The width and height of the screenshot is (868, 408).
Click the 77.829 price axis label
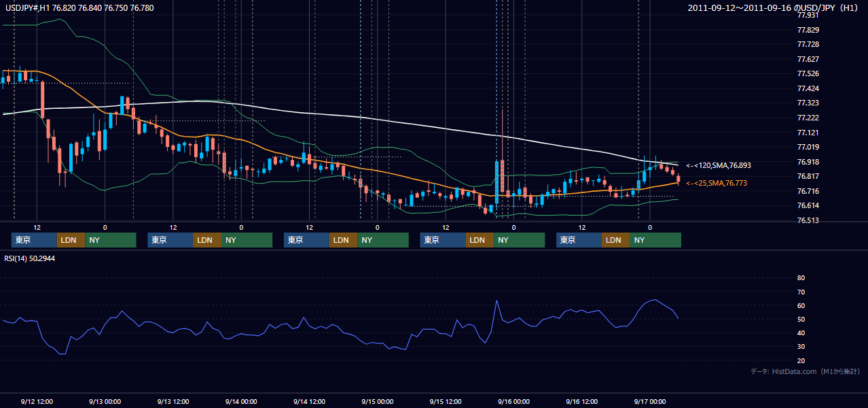808,30
